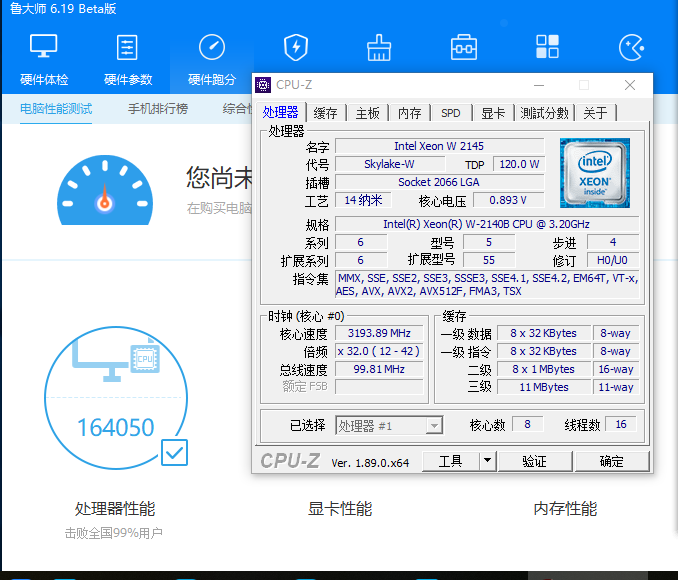Click the Socket 2066 LGA field

[x=439, y=182]
